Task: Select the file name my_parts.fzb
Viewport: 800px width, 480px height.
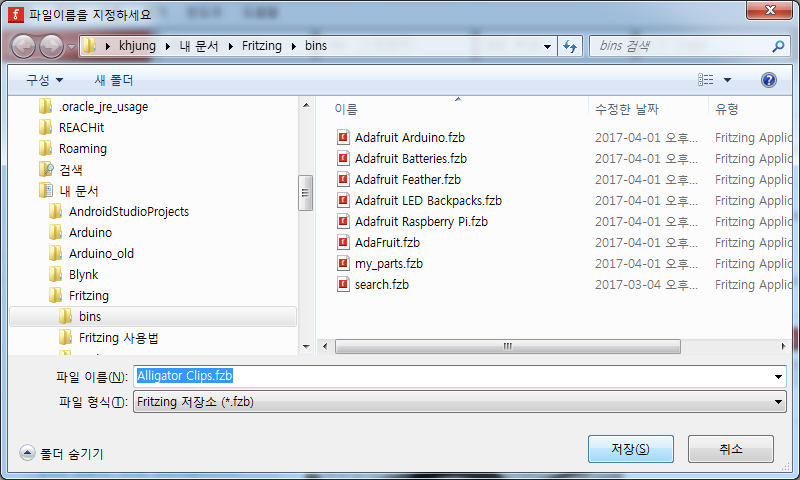Action: (389, 264)
